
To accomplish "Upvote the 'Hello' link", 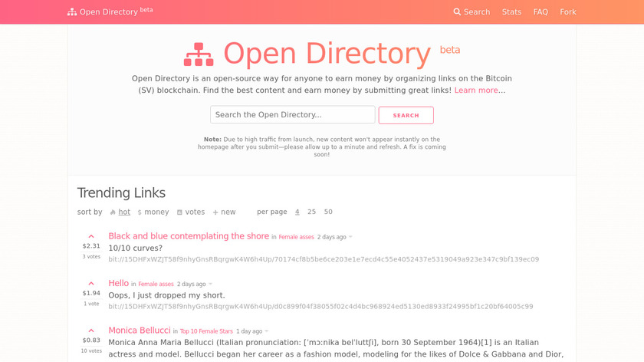I will coord(91,284).
